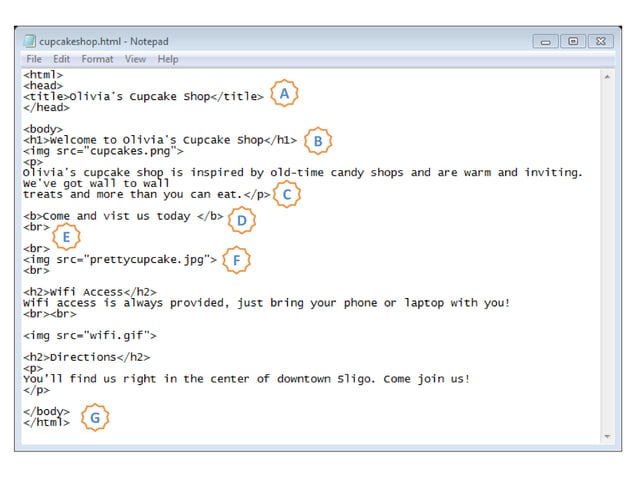Click the prettycupcake.jpg img line
Screen dimensions: 638x478
tap(120, 260)
